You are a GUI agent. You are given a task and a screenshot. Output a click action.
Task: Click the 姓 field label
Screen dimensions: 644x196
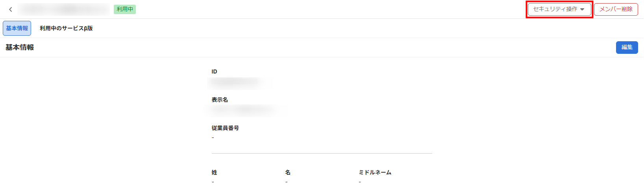tap(214, 172)
